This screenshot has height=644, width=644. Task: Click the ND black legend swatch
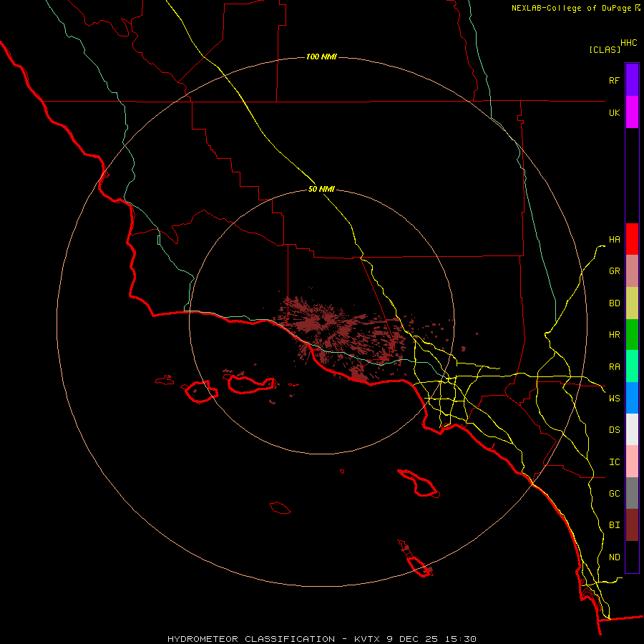pyautogui.click(x=632, y=557)
